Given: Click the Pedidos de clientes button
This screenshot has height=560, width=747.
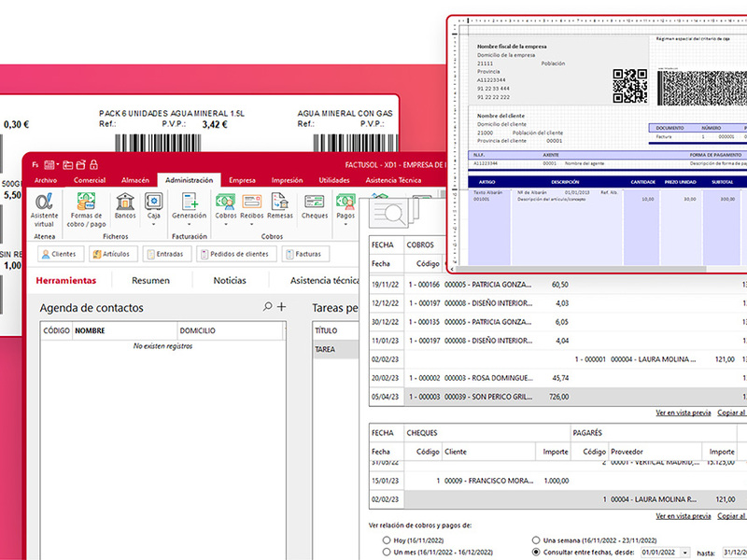Looking at the screenshot, I should (x=237, y=254).
